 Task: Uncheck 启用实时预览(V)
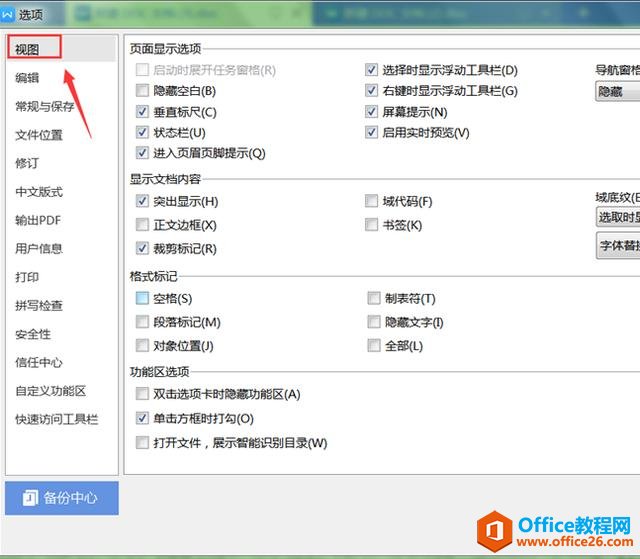point(371,132)
